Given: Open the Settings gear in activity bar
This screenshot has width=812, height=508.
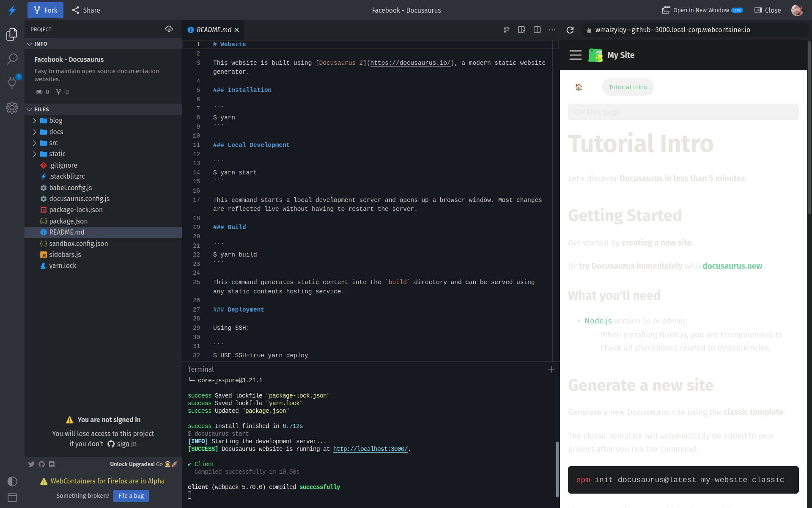Looking at the screenshot, I should 12,108.
